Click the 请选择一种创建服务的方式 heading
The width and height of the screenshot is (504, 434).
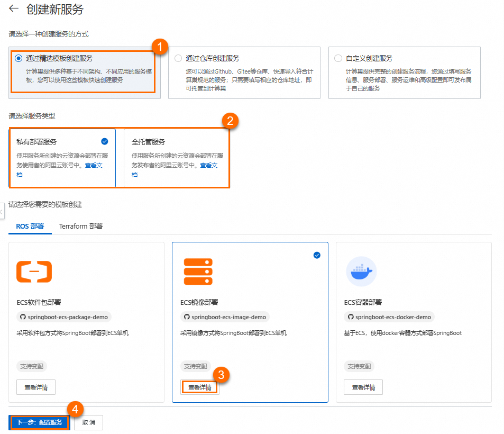pos(49,34)
